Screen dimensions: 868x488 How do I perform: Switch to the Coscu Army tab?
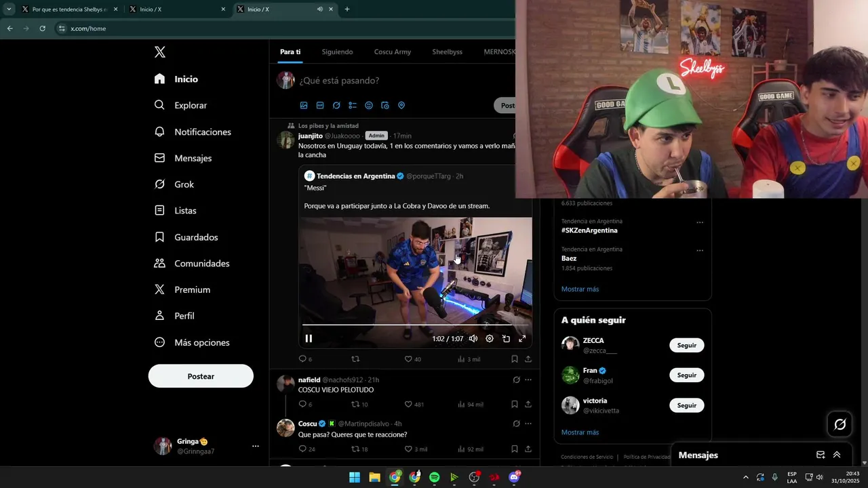pos(393,52)
